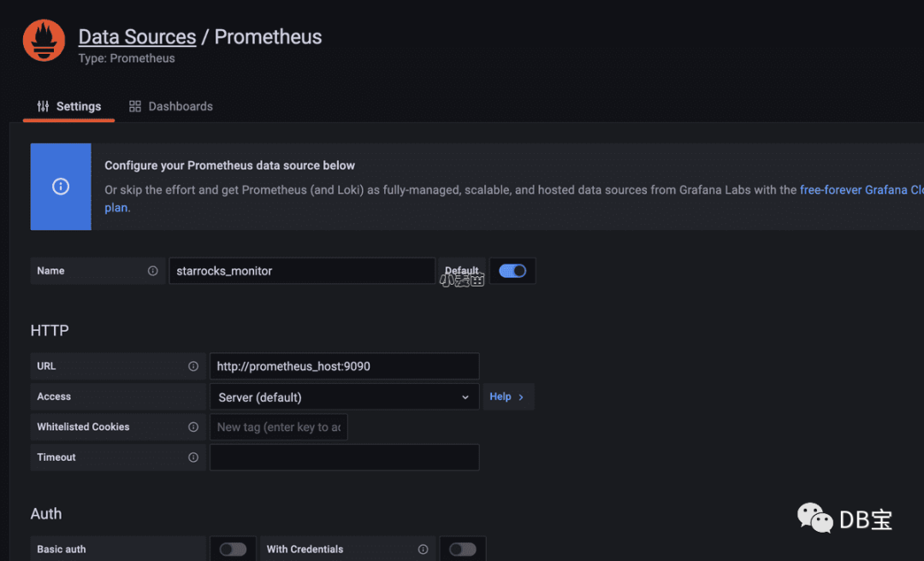Click the Name field with starrocks_monitor
The width and height of the screenshot is (924, 561).
[301, 271]
